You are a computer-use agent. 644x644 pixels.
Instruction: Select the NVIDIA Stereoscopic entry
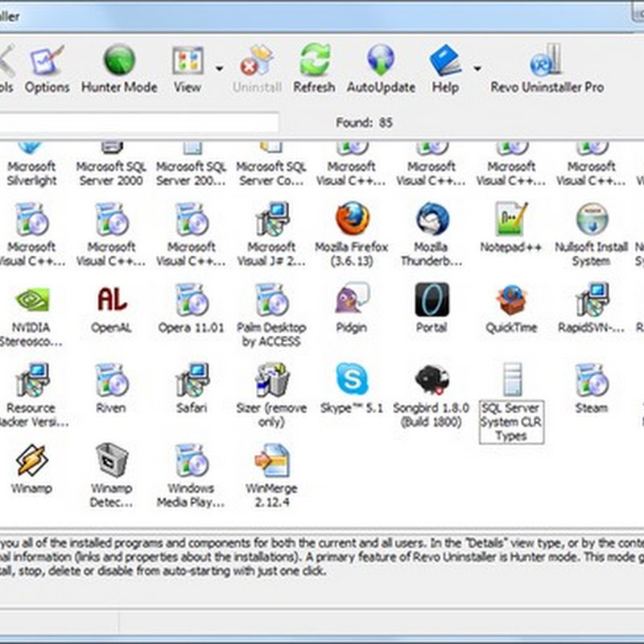coord(31,316)
